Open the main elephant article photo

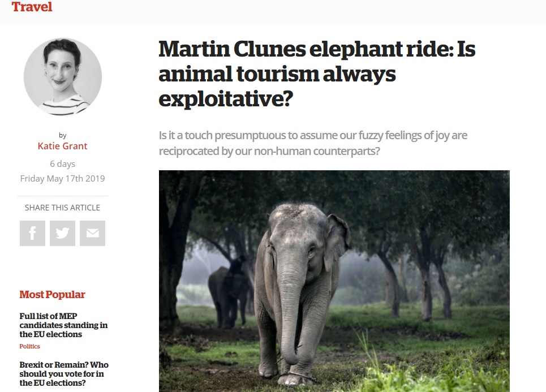[x=334, y=281]
